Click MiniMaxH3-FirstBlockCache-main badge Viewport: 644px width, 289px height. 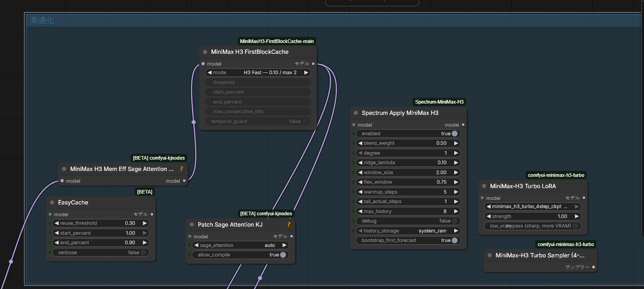coord(277,41)
